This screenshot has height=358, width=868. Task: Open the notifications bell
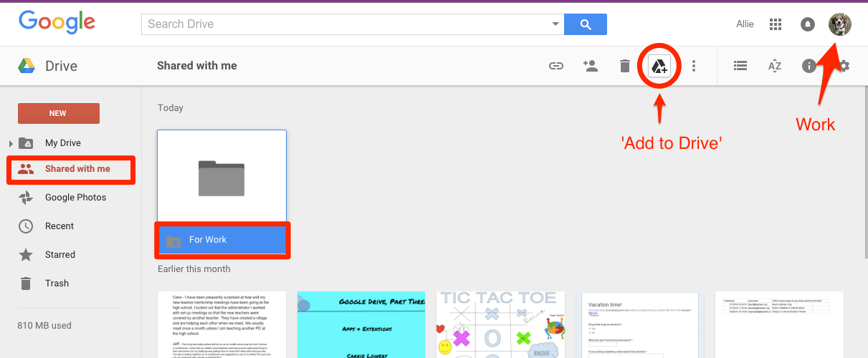pyautogui.click(x=808, y=24)
